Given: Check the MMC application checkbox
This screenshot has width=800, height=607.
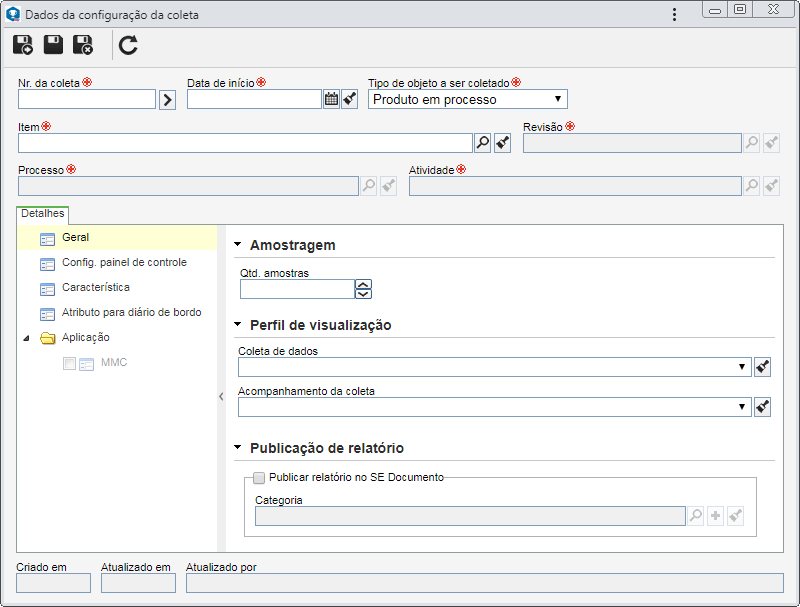Looking at the screenshot, I should (x=69, y=363).
